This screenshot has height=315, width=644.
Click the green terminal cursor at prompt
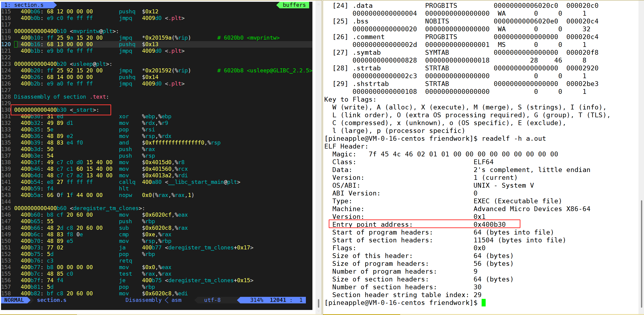pyautogui.click(x=483, y=303)
